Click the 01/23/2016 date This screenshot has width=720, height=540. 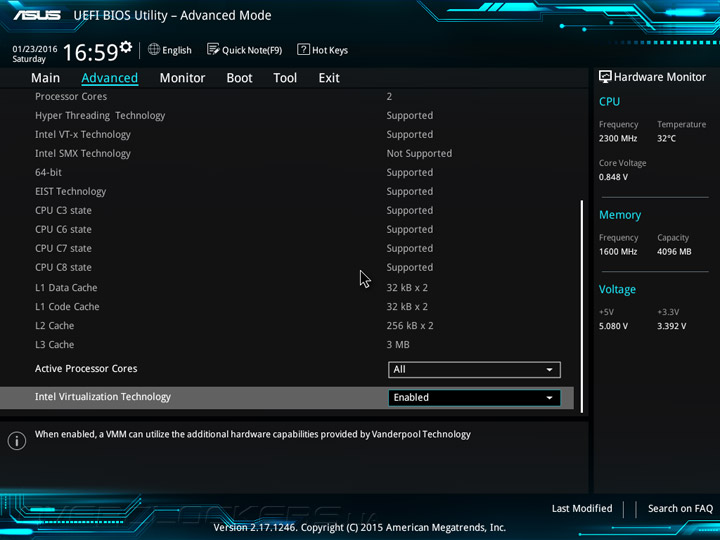pos(35,49)
